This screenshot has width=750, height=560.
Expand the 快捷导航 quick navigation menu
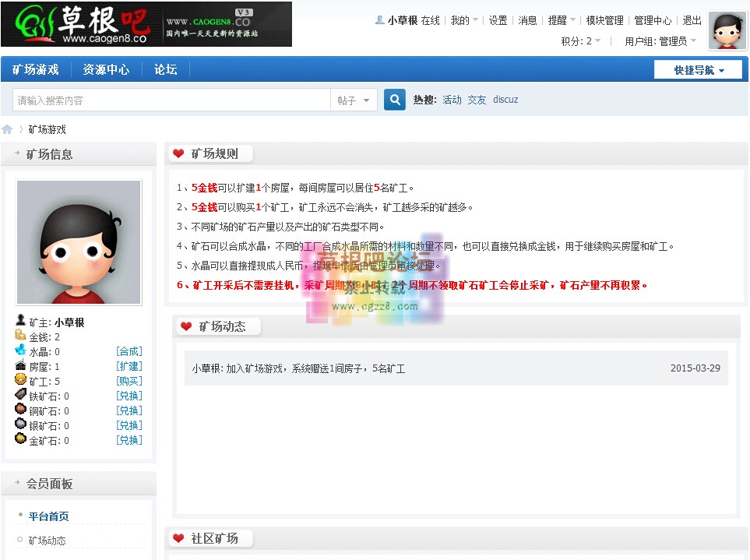coord(697,69)
